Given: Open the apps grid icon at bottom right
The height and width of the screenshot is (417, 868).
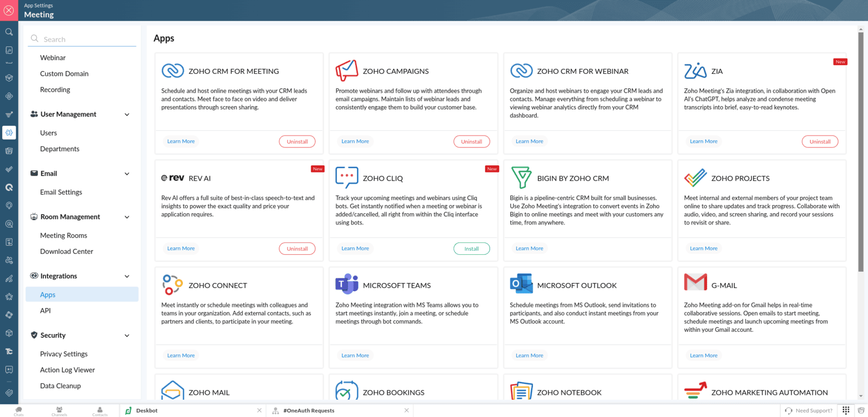Looking at the screenshot, I should (x=846, y=410).
